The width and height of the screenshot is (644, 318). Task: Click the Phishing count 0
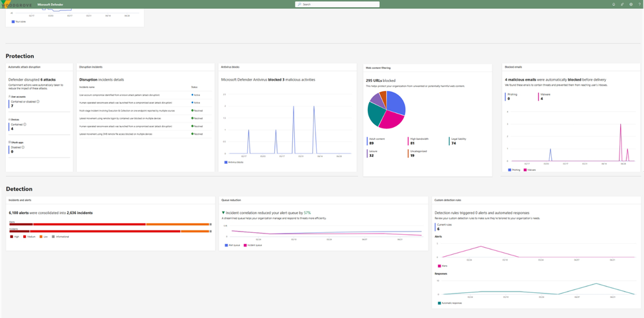point(509,99)
